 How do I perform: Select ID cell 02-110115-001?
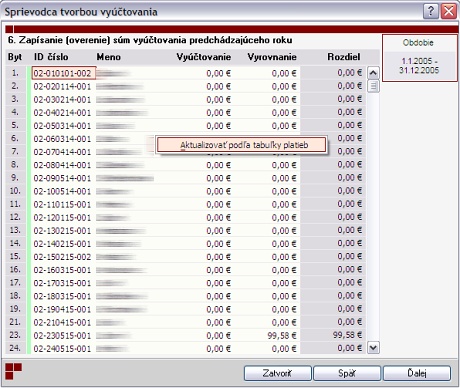click(62, 204)
